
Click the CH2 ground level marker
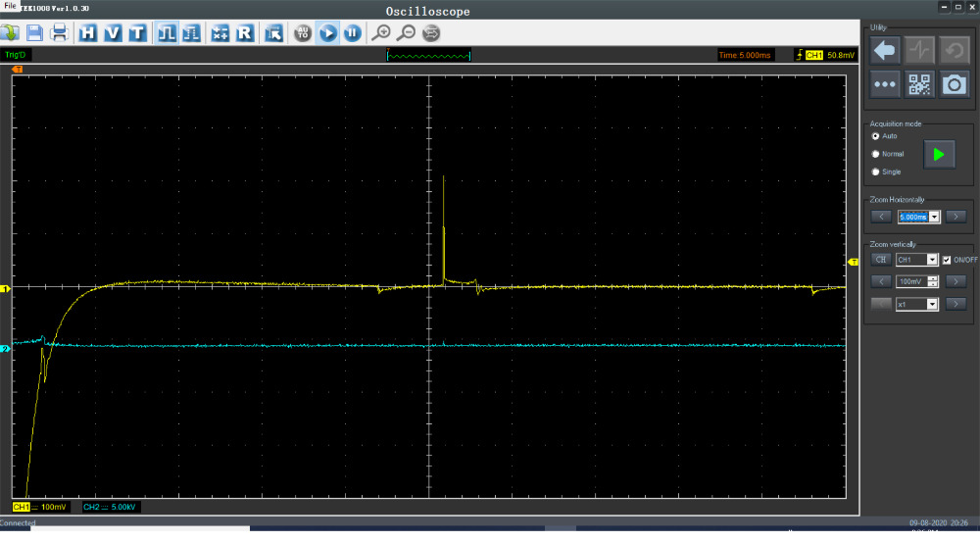point(5,349)
